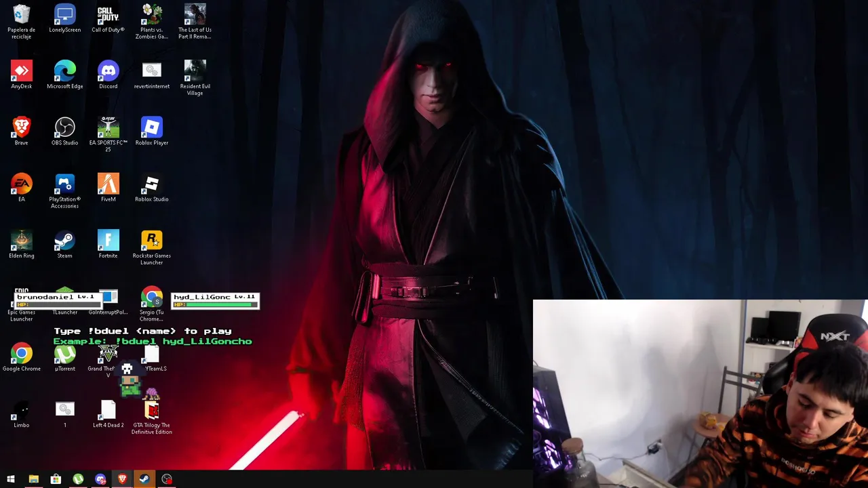Select the Epic Games Launcher shortcut
The width and height of the screenshot is (868, 488).
pos(21,304)
